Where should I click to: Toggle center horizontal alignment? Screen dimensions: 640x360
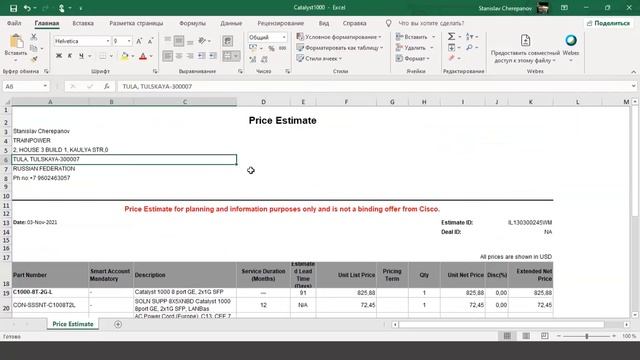pyautogui.click(x=179, y=56)
